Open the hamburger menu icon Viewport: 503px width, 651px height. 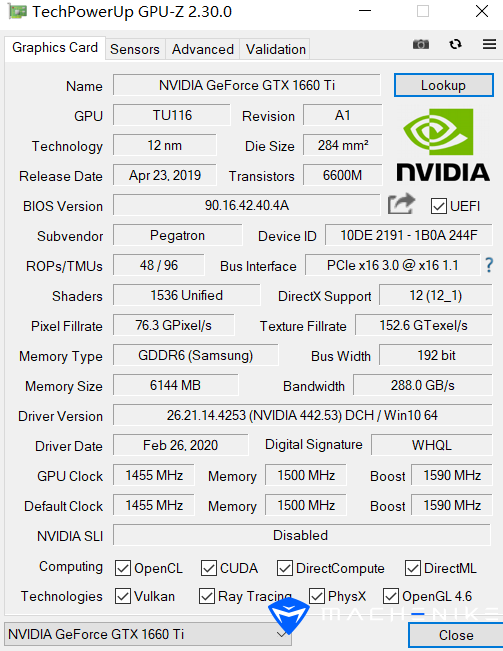[x=490, y=44]
